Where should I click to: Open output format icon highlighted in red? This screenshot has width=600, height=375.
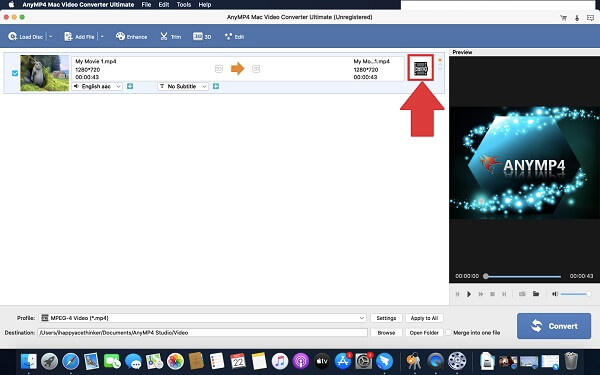pyautogui.click(x=421, y=68)
